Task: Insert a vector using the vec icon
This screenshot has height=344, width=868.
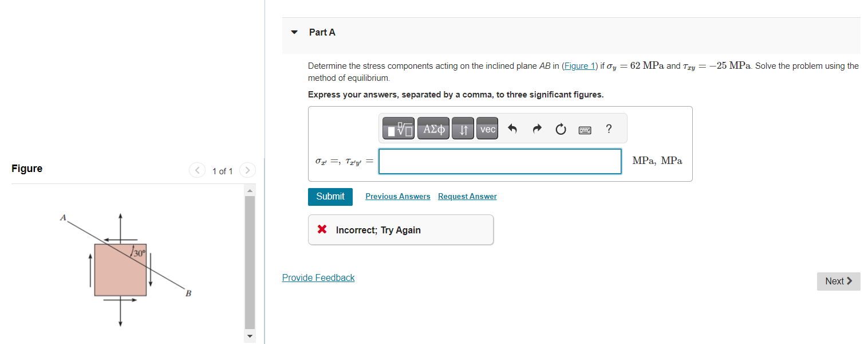Action: click(x=487, y=128)
